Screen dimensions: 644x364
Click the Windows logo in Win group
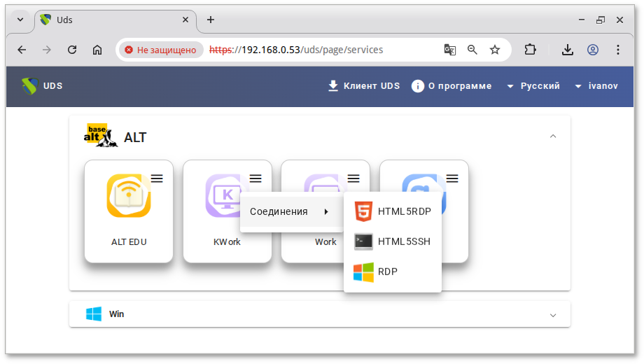[94, 314]
